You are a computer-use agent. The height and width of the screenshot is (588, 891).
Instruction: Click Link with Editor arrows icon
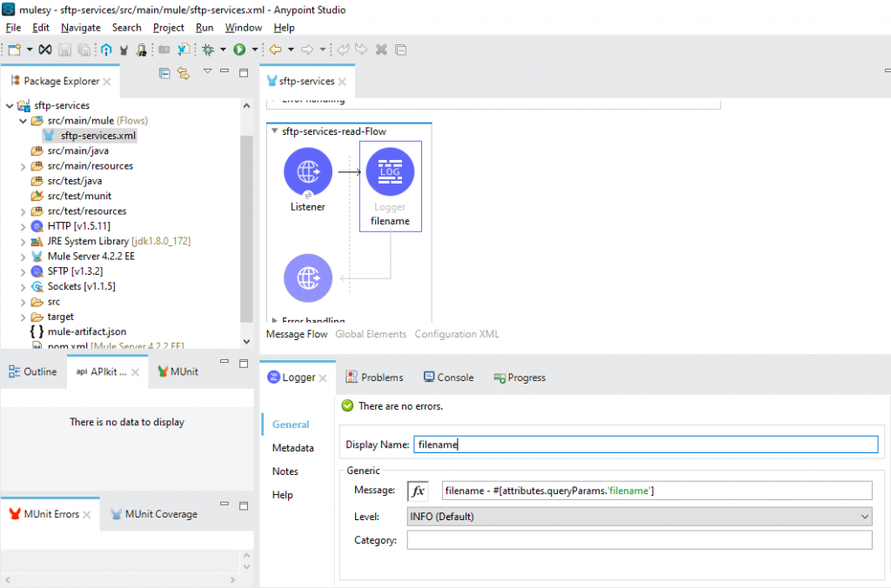point(184,73)
